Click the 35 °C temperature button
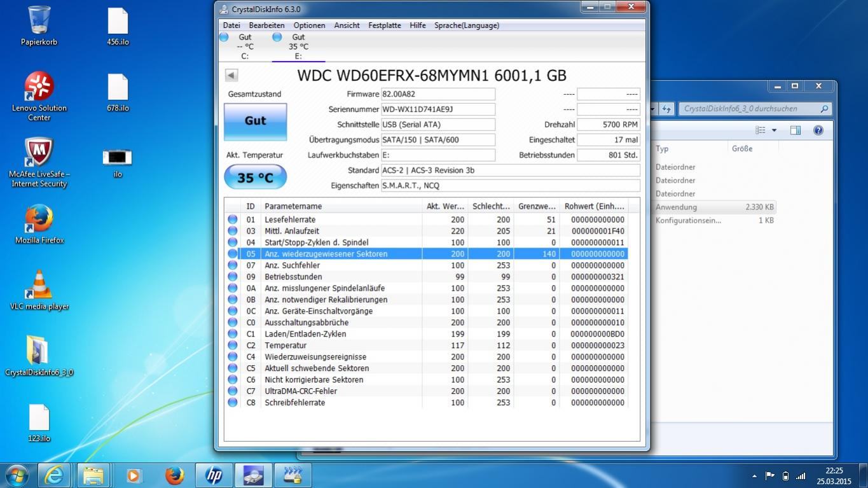Screen dimensions: 868x488 click(x=255, y=178)
